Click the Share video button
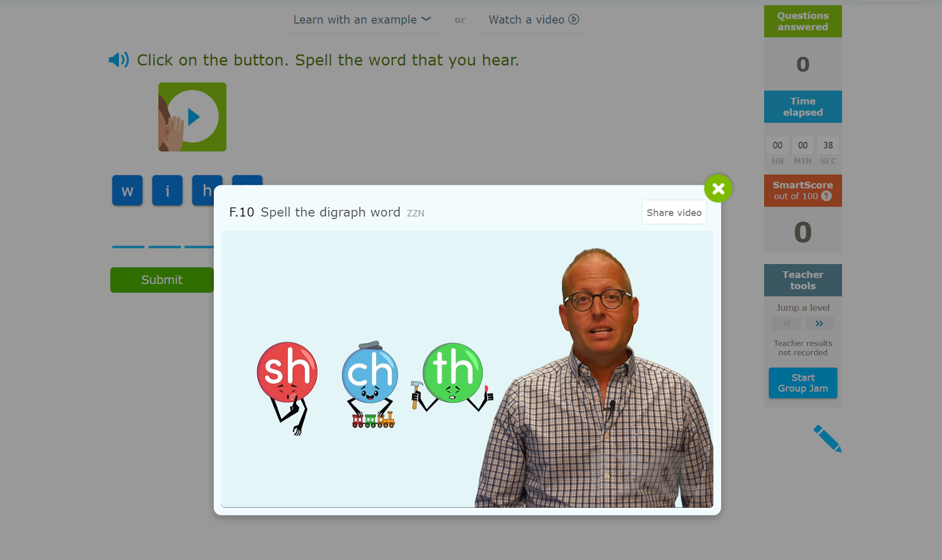Image resolution: width=942 pixels, height=560 pixels. tap(674, 212)
